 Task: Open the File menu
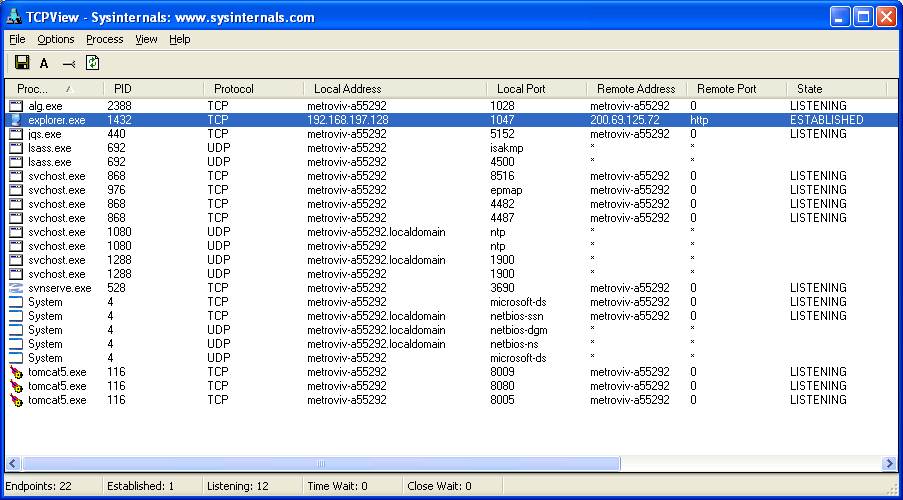pos(17,40)
